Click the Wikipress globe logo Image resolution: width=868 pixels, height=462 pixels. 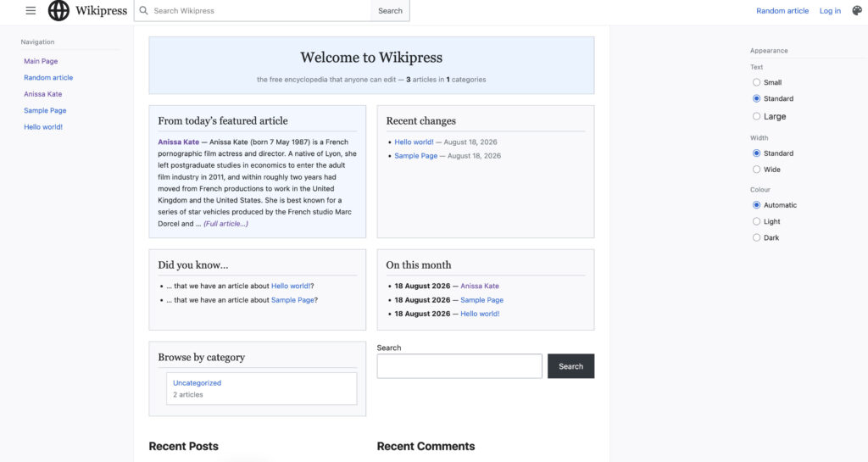[x=58, y=10]
